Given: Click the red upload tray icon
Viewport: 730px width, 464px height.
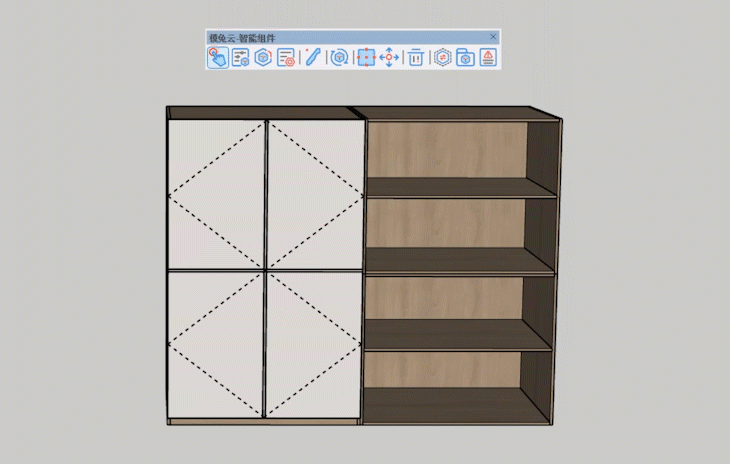Looking at the screenshot, I should (487, 58).
